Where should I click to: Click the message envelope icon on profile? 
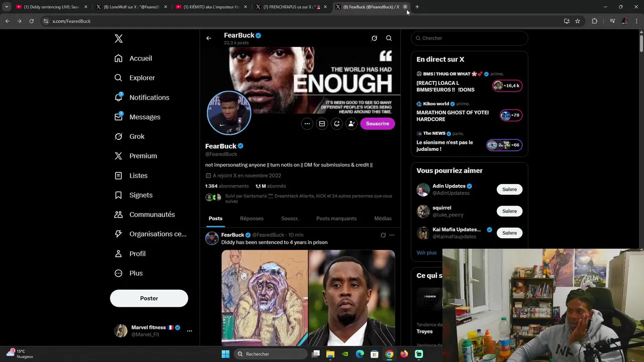[322, 124]
